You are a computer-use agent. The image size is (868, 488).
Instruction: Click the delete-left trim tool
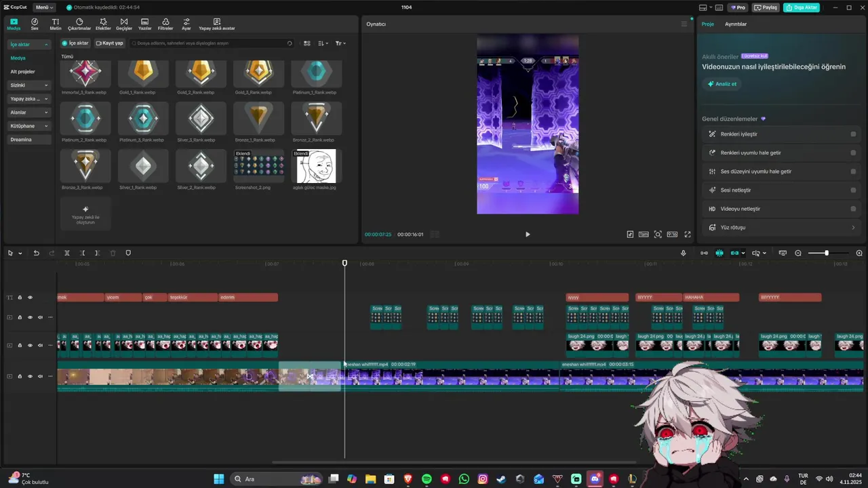[x=82, y=253]
